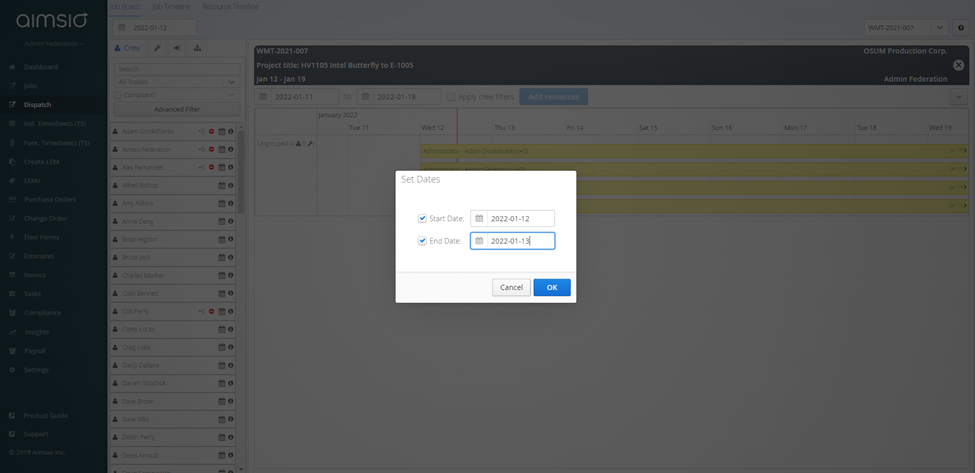Click calendar icon next to Start Date field
The image size is (975, 473).
point(479,219)
